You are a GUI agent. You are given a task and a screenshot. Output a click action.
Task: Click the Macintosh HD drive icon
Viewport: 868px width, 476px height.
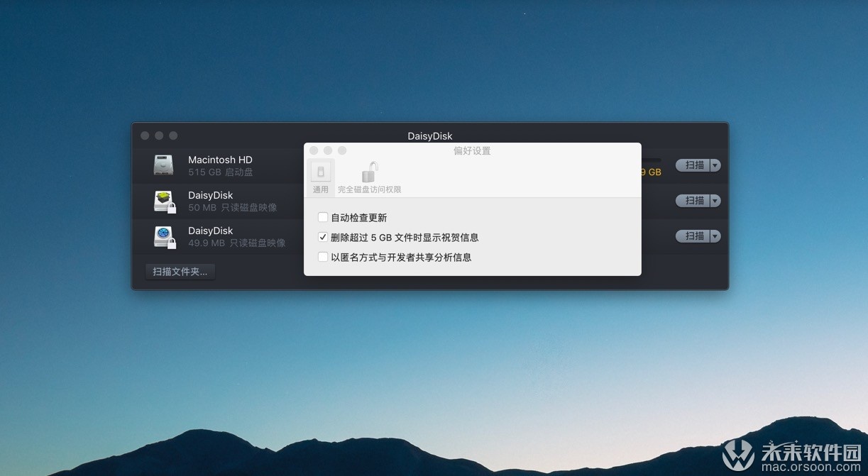pos(163,165)
